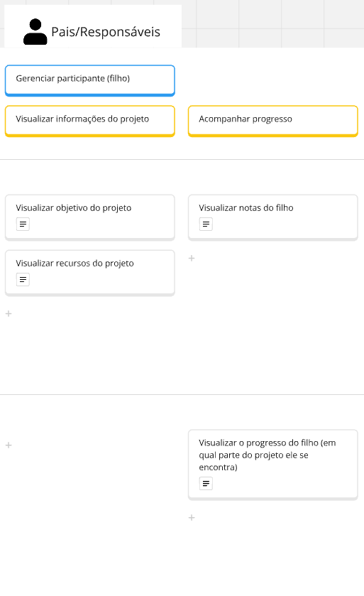Add card below Visualizar o progresso do filho

coord(192,518)
